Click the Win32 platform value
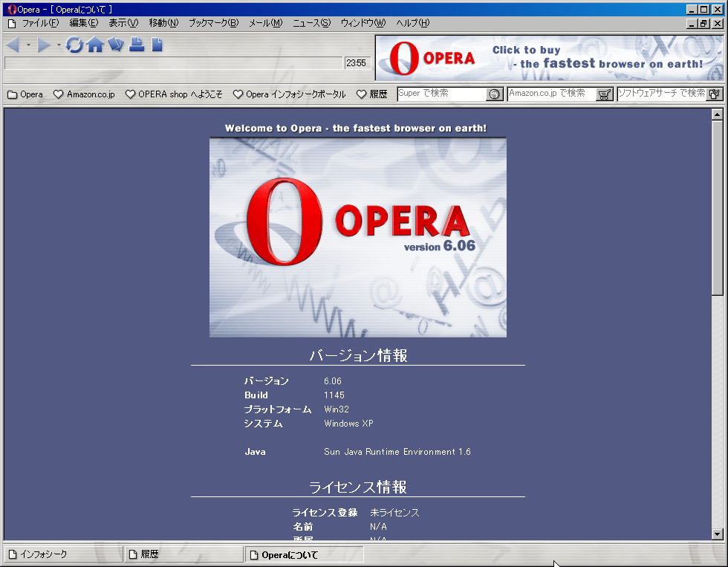 [336, 409]
